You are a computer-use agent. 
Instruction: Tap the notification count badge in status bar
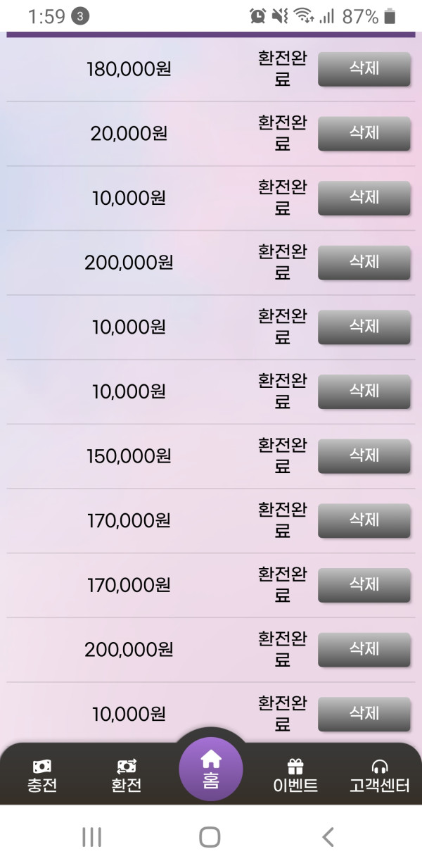click(x=81, y=17)
